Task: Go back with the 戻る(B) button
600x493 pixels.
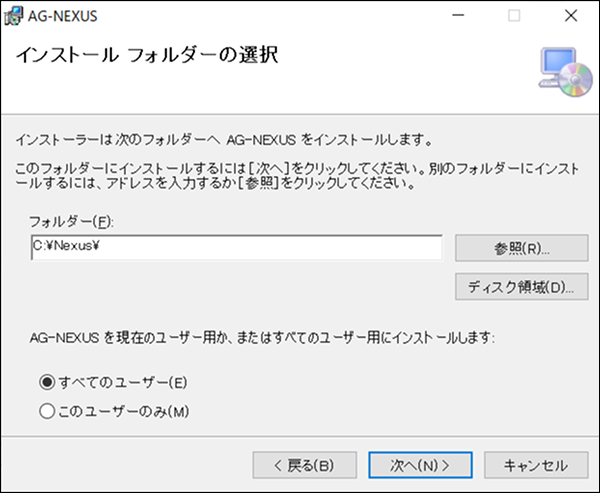Action: [x=305, y=465]
